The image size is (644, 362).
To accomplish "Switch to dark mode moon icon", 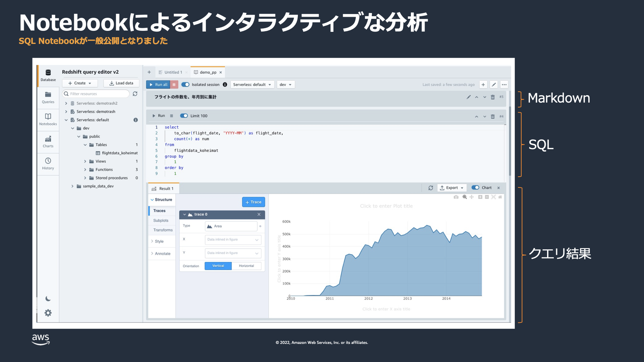I will pyautogui.click(x=48, y=299).
